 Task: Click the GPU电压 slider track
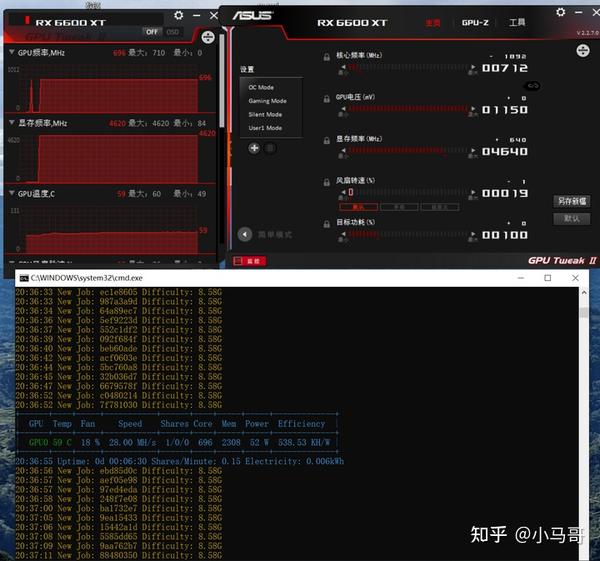pyautogui.click(x=408, y=109)
